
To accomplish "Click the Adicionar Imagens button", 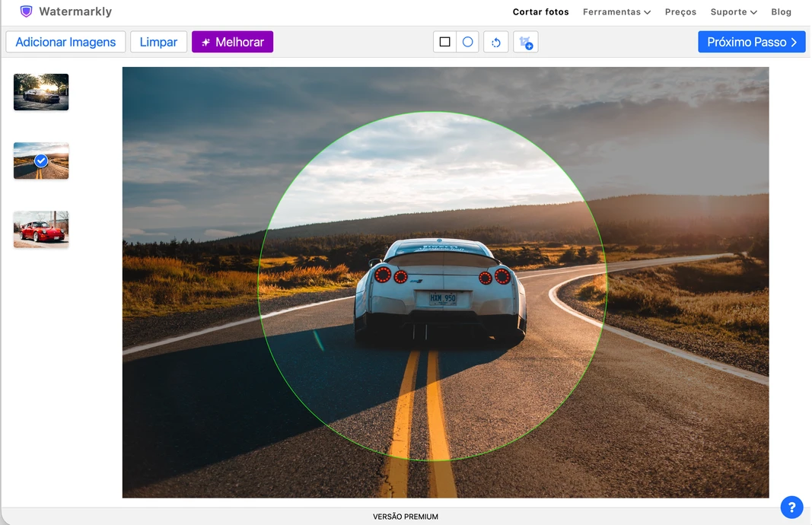I will click(x=65, y=42).
